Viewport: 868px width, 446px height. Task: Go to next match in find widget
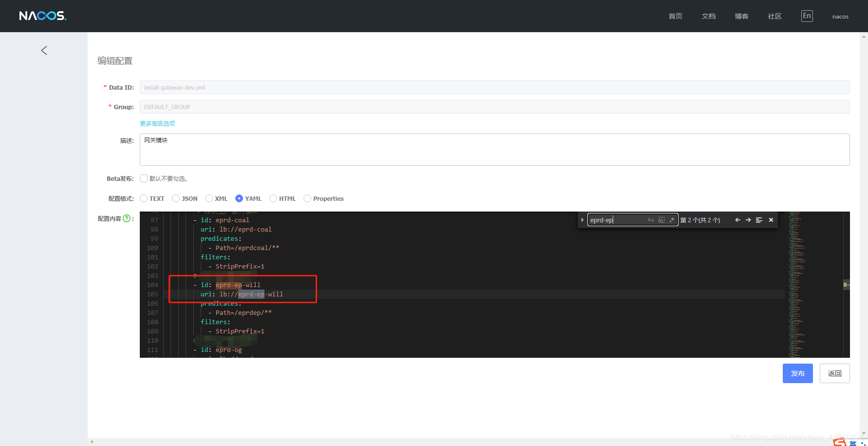[x=748, y=220]
